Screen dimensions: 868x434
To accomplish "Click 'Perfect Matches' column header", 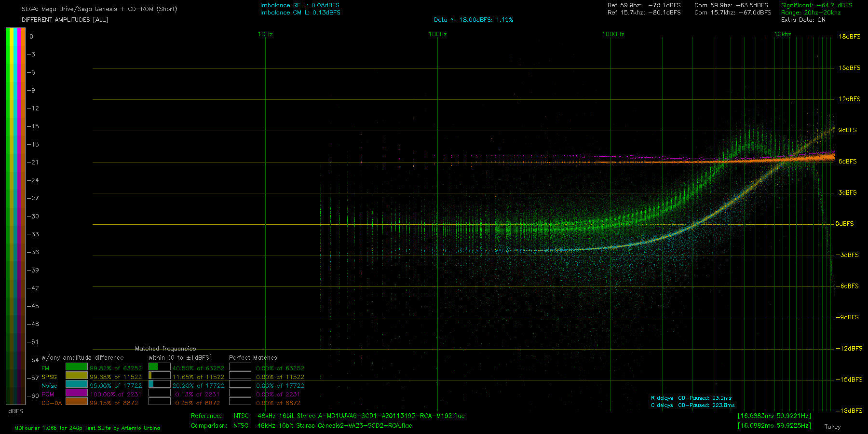I will (x=253, y=358).
